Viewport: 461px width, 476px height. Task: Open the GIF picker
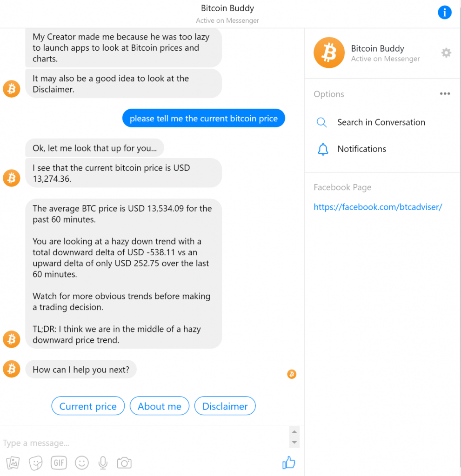click(x=59, y=463)
